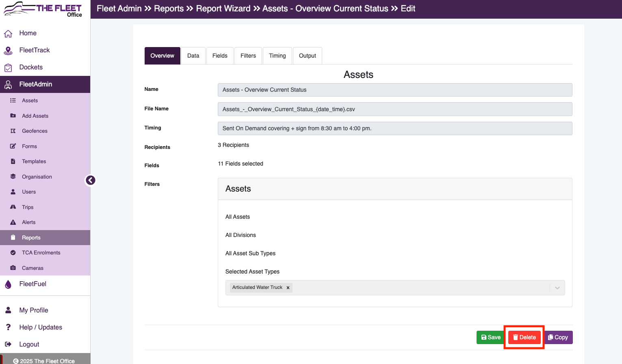Click the 'All Assets' filter text
This screenshot has height=364, width=622.
tap(238, 217)
